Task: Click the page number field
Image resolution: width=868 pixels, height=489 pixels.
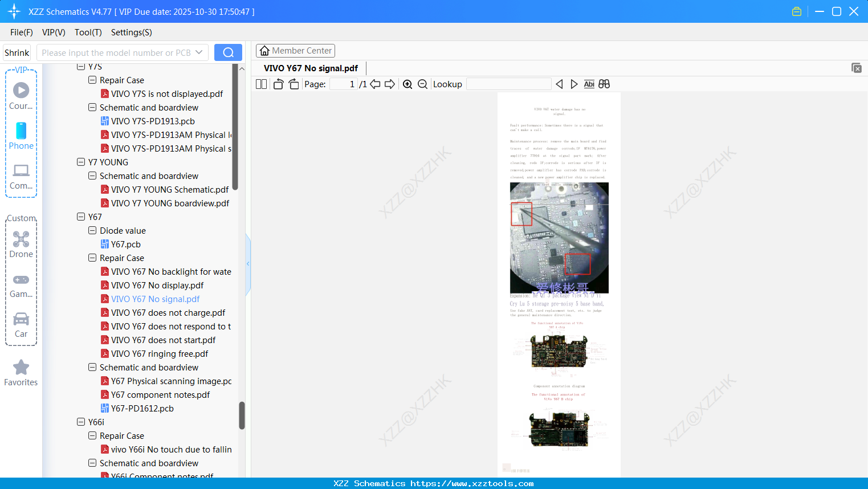Action: pyautogui.click(x=343, y=84)
